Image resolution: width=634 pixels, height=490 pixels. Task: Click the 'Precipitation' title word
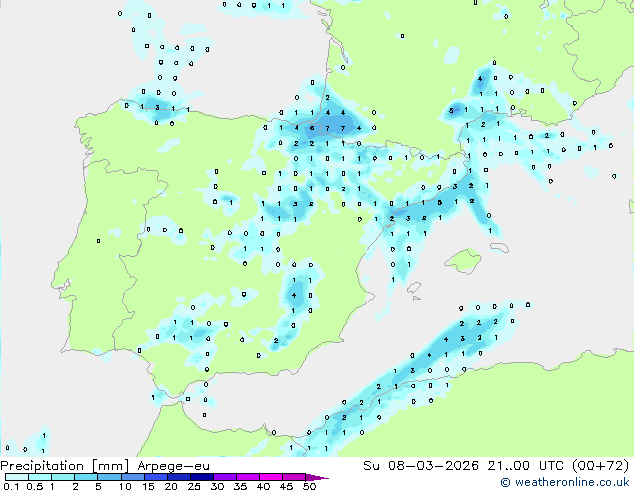(42, 466)
